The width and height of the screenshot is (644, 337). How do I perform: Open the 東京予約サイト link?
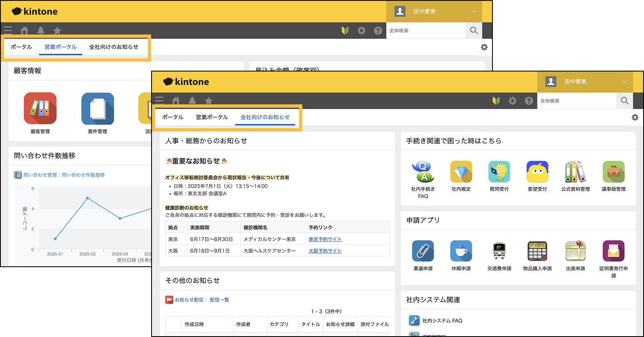pyautogui.click(x=325, y=239)
